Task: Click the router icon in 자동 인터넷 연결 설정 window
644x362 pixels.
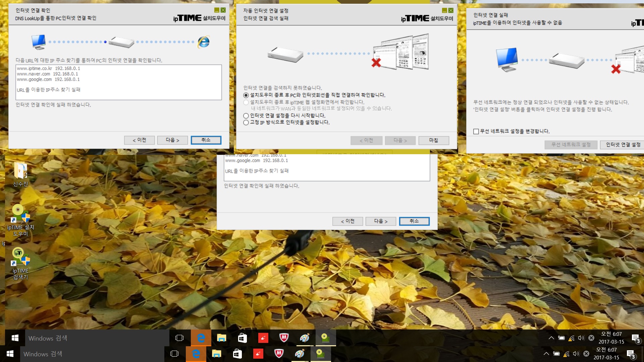Action: [x=285, y=54]
